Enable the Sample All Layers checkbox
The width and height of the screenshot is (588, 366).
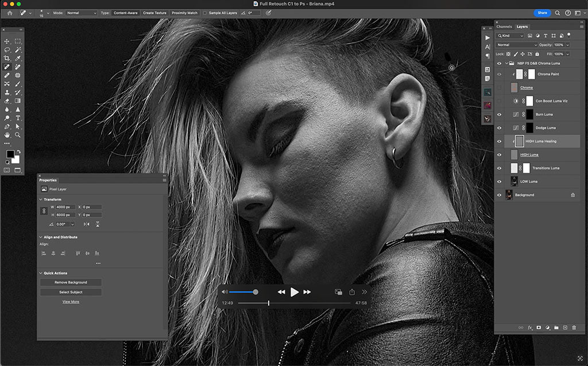click(x=204, y=13)
